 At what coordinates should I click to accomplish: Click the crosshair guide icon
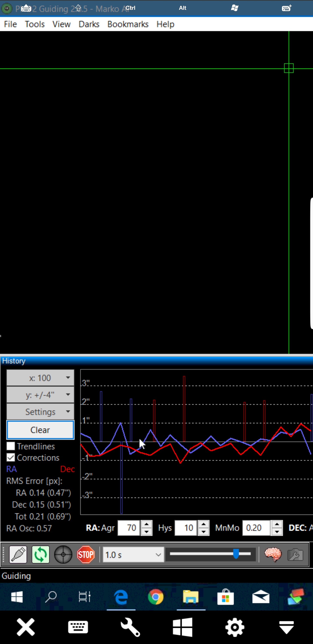point(63,555)
